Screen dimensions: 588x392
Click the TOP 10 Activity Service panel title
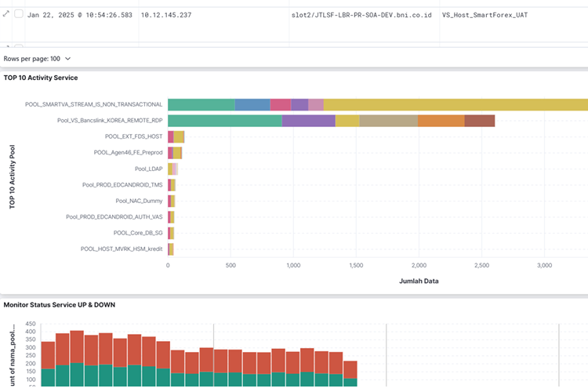click(41, 78)
